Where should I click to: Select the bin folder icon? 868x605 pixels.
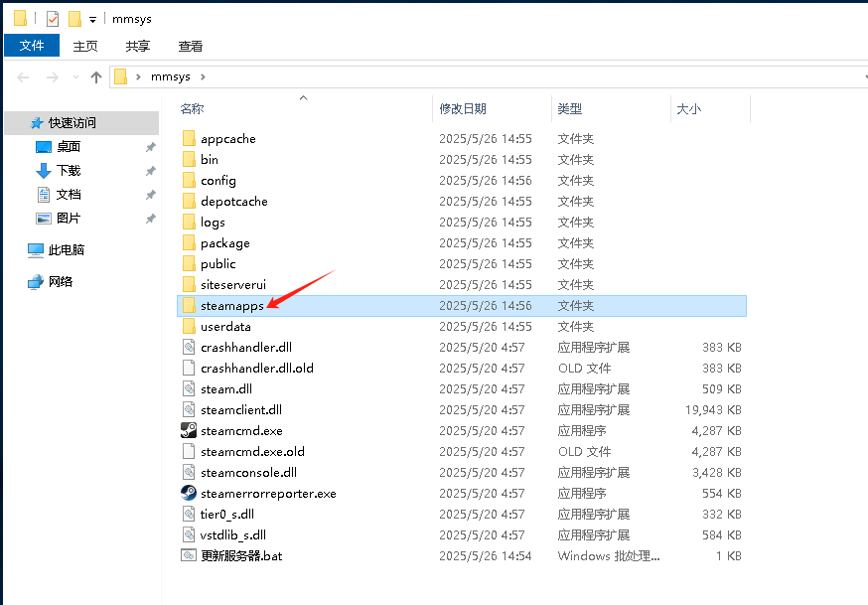[x=189, y=159]
